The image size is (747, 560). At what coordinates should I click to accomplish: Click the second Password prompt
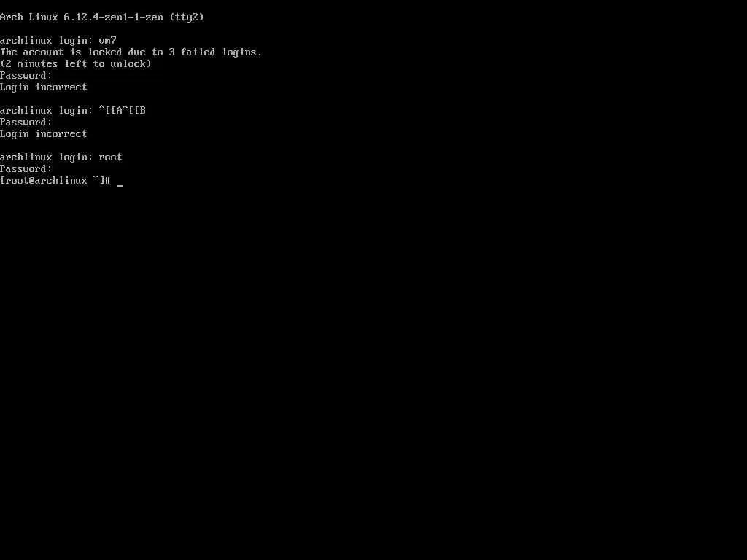[x=26, y=122]
